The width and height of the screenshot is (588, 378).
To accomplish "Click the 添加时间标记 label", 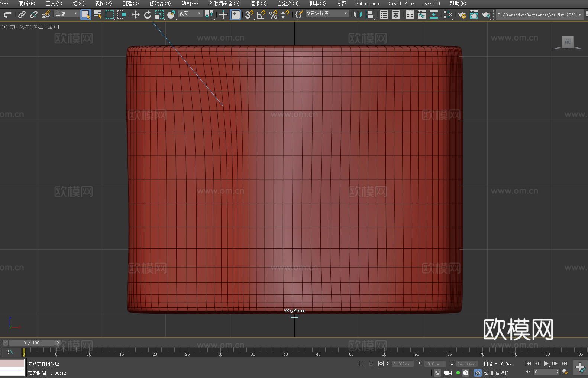I will coord(495,373).
